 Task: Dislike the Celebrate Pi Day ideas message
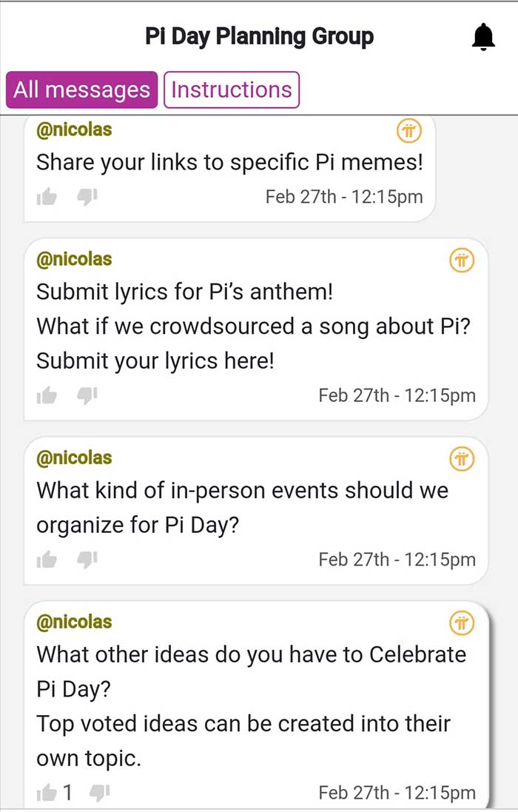tap(99, 792)
